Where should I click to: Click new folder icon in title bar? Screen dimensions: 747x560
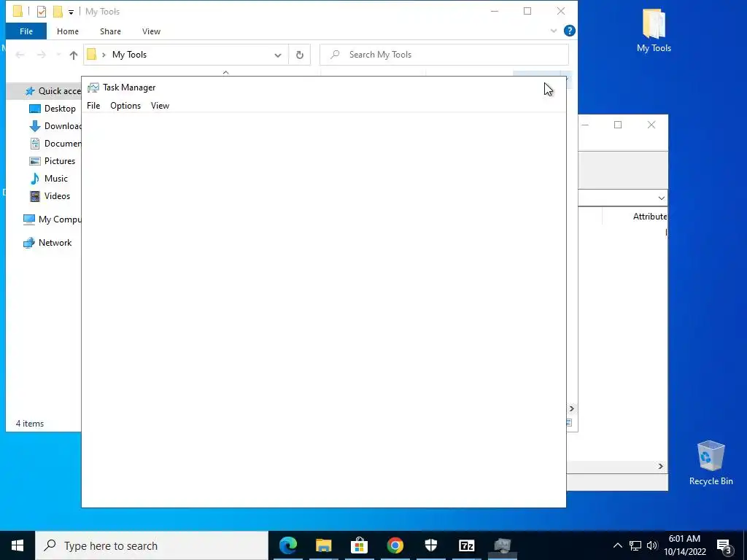pyautogui.click(x=58, y=12)
